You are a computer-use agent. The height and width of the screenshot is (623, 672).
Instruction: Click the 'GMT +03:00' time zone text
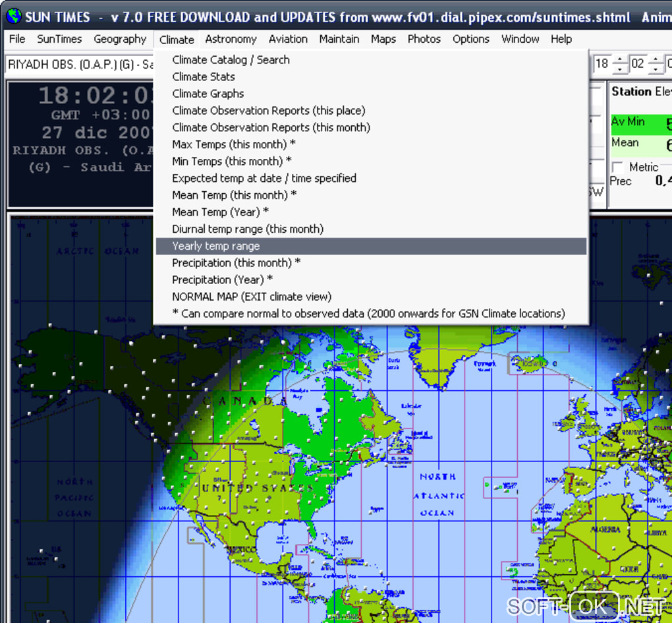101,115
